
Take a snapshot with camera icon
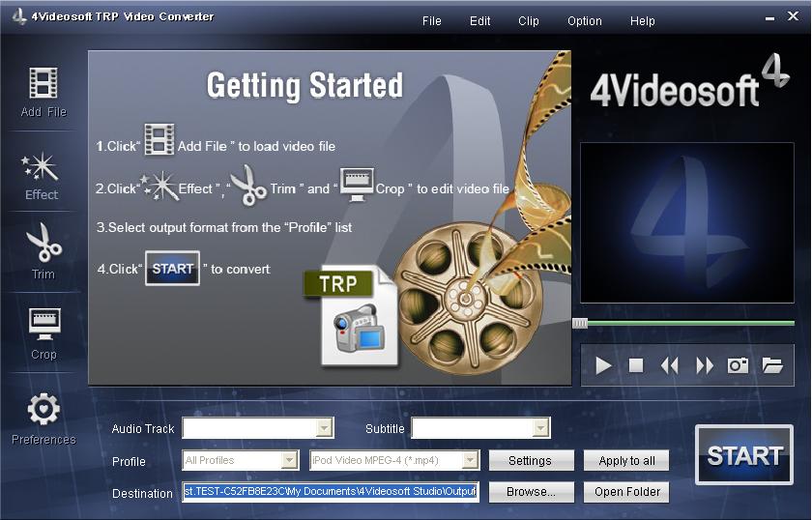click(x=738, y=365)
